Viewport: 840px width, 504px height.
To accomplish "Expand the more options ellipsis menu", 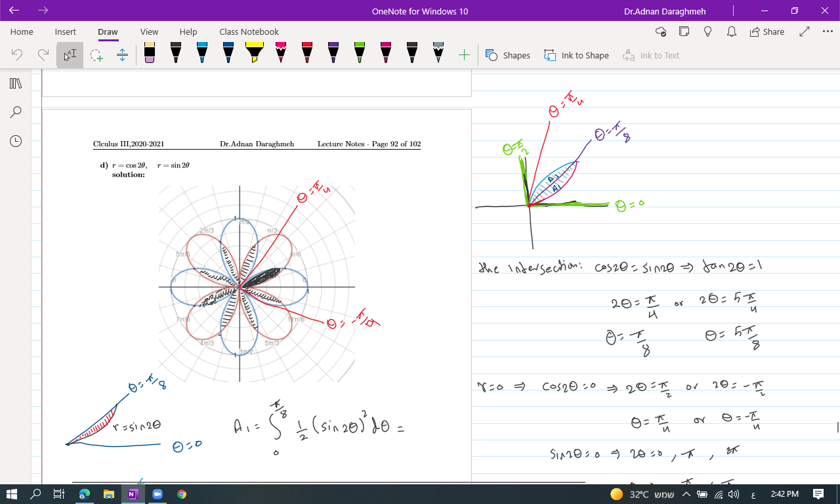I will point(828,31).
